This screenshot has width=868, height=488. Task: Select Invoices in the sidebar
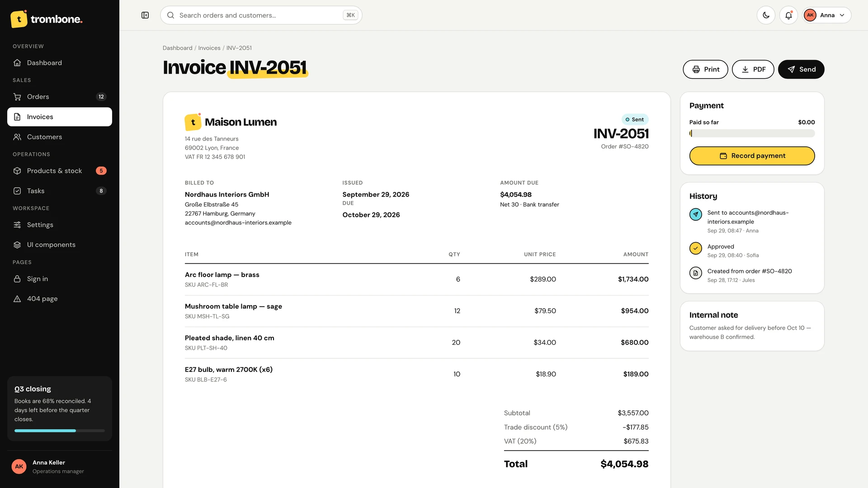point(60,117)
